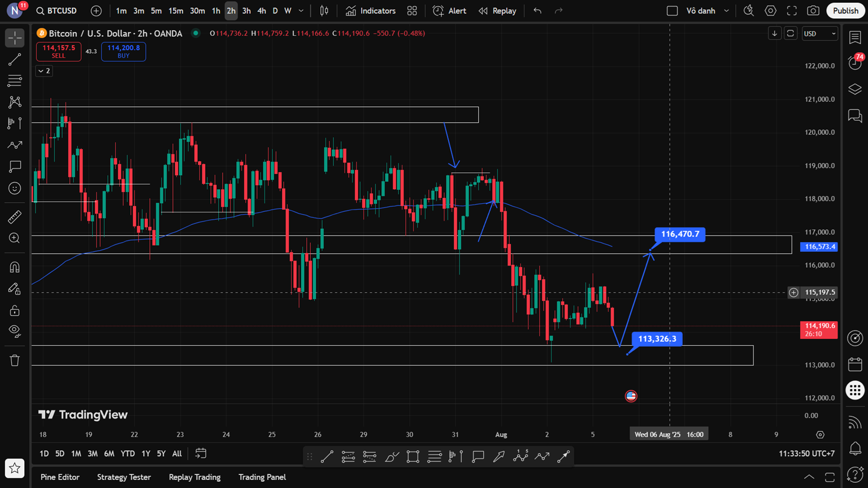The image size is (868, 488).
Task: Click the trash icon to remove drawings
Action: pyautogui.click(x=15, y=360)
